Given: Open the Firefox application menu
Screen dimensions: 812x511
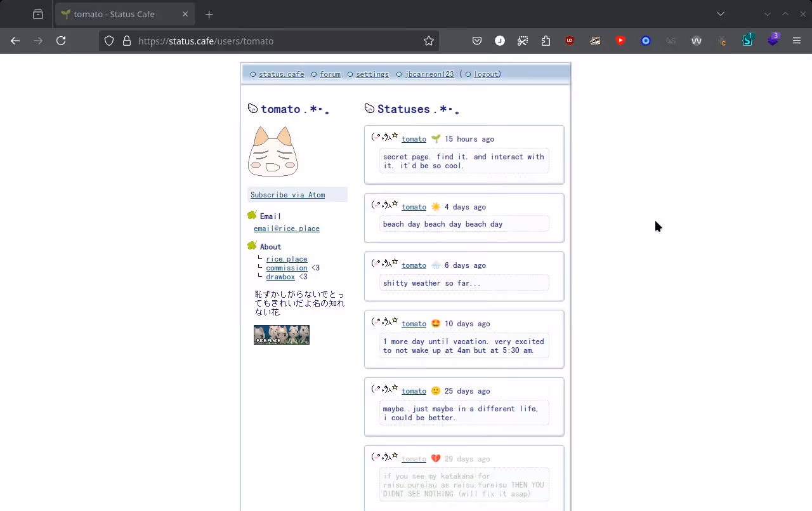Looking at the screenshot, I should (797, 41).
